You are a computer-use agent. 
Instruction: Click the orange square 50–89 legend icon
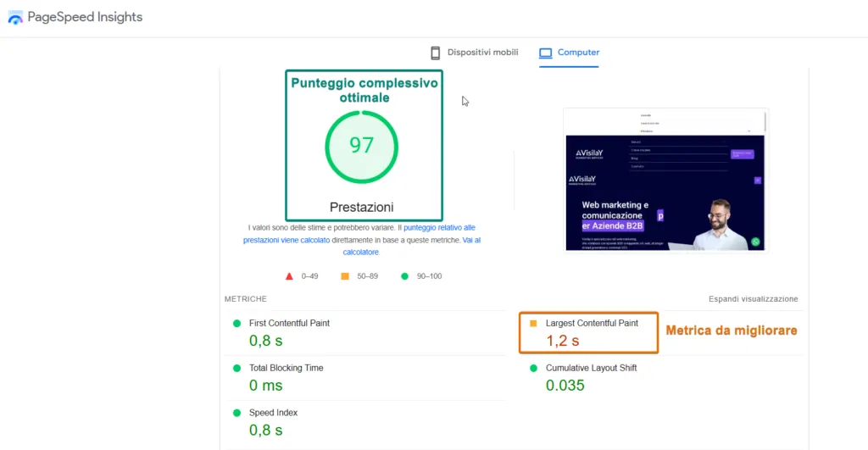pos(345,276)
